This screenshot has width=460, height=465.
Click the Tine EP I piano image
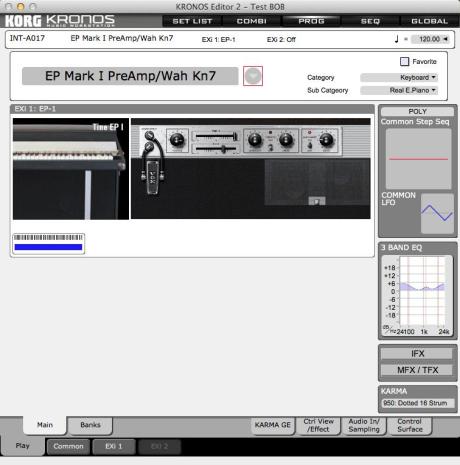coord(71,169)
